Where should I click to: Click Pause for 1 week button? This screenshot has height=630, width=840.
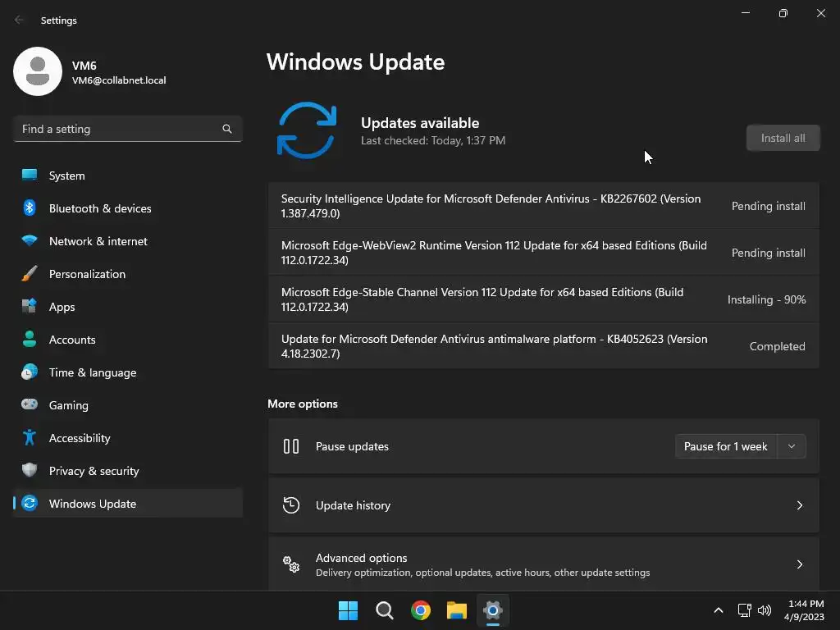click(726, 446)
